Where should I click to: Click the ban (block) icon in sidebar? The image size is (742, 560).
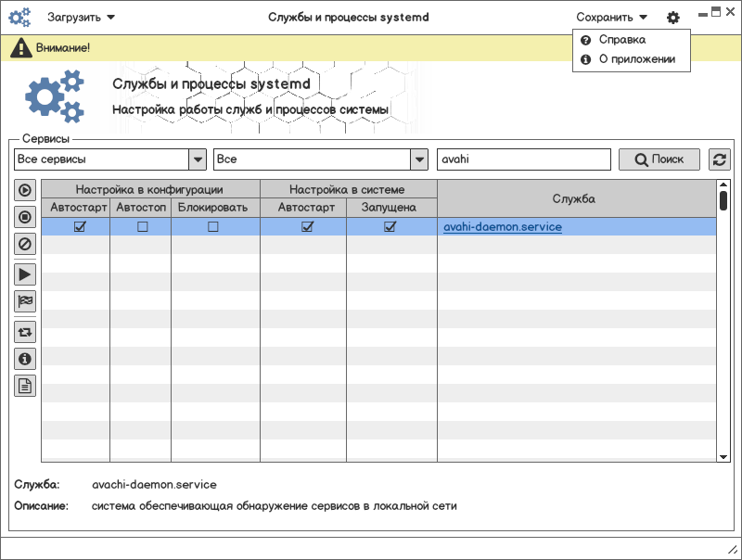(25, 245)
